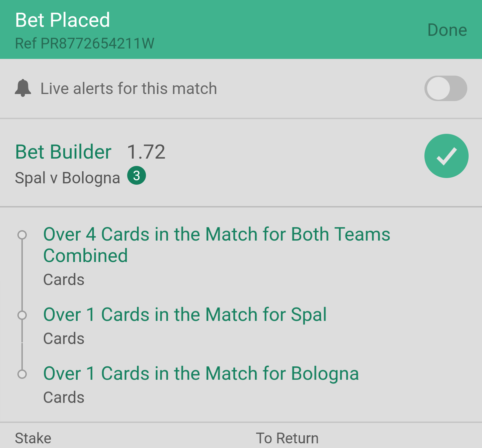Toggle live alerts for this match
The height and width of the screenshot is (448, 482).
tap(446, 88)
